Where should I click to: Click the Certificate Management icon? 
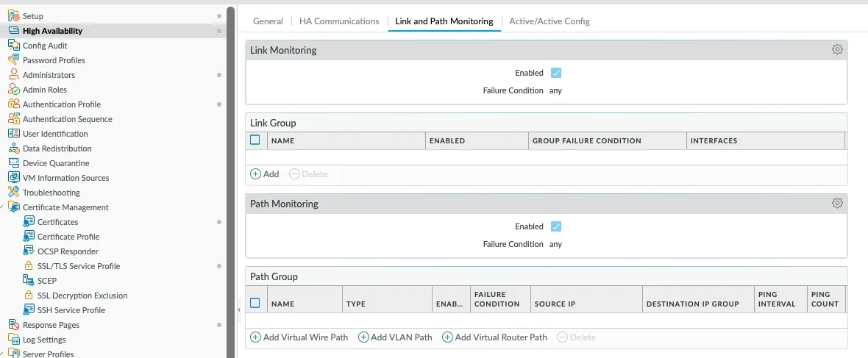tap(14, 207)
